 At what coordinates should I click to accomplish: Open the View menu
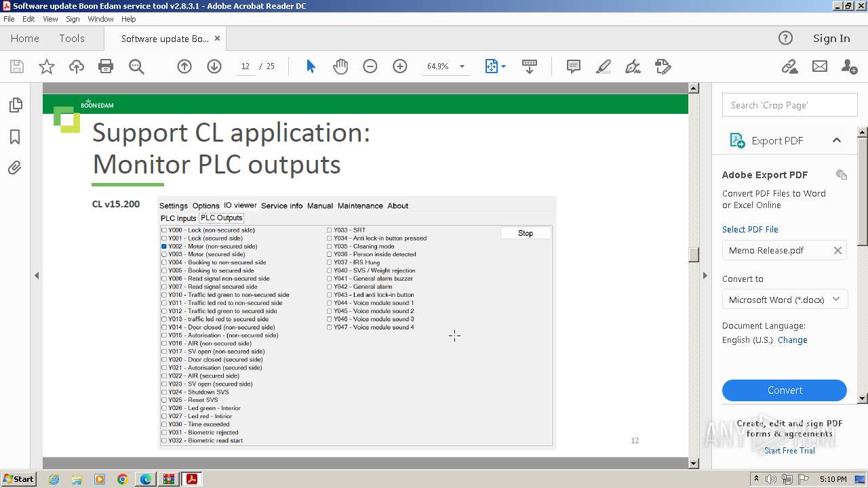[50, 19]
